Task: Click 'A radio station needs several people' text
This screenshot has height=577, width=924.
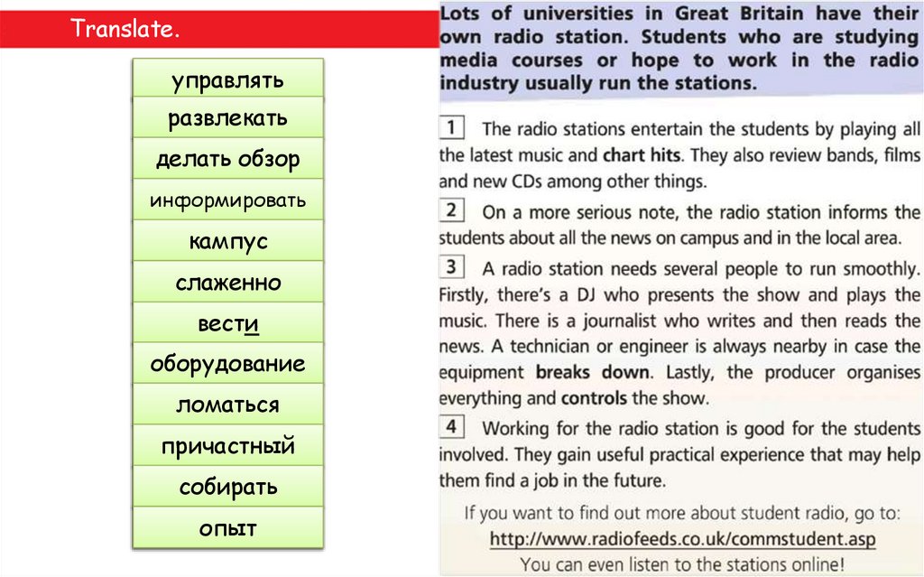Action: point(631,269)
